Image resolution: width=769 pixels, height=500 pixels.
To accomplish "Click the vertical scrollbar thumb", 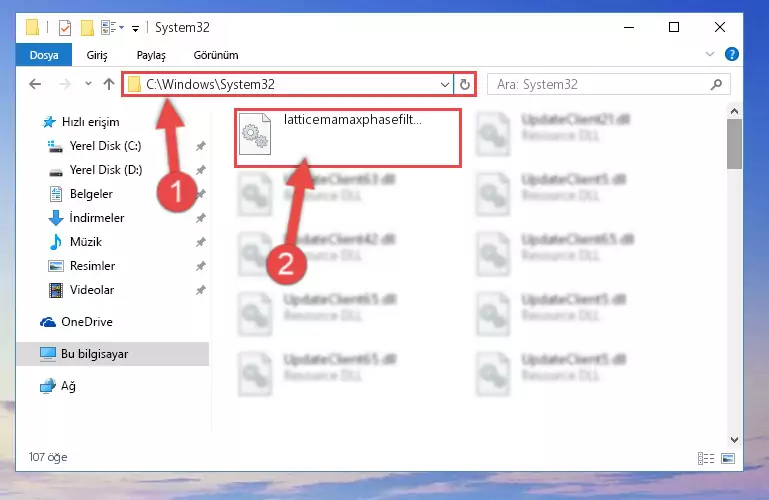I will pyautogui.click(x=734, y=144).
